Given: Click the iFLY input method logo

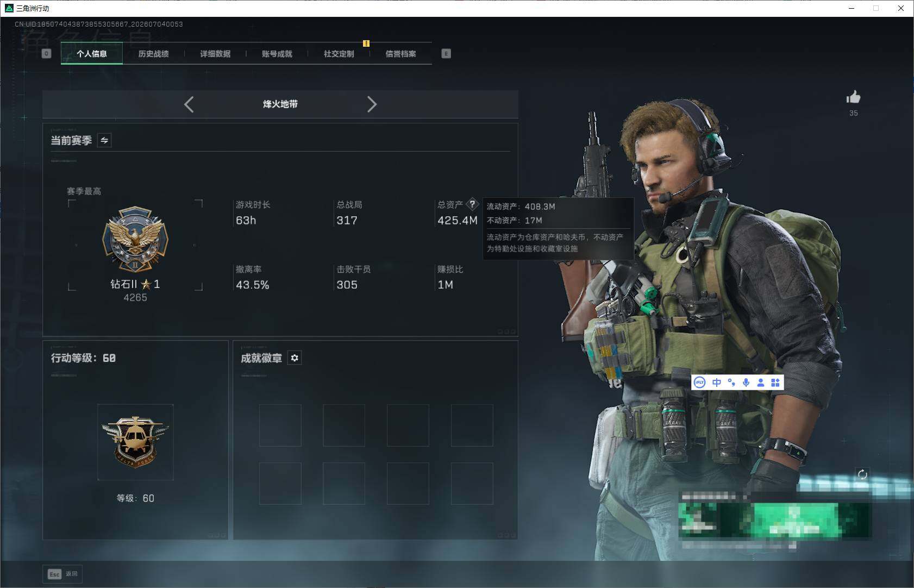Looking at the screenshot, I should (x=700, y=383).
